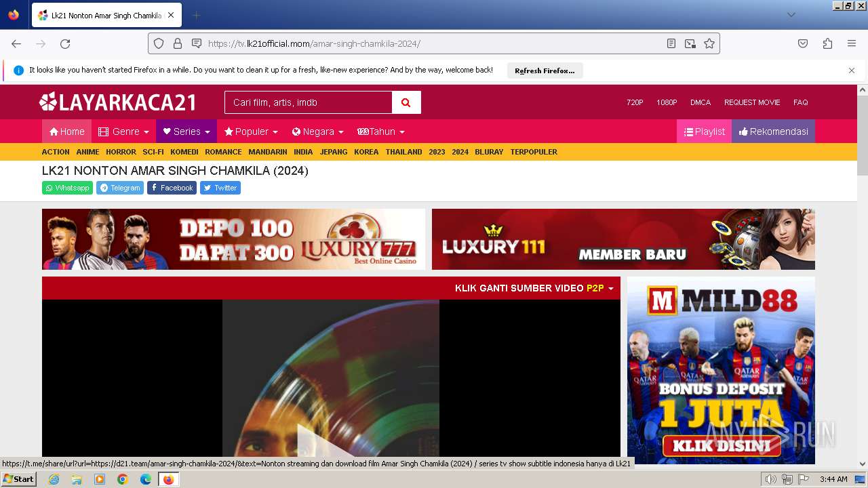Image resolution: width=868 pixels, height=488 pixels.
Task: Share via Telegram button
Action: [120, 188]
